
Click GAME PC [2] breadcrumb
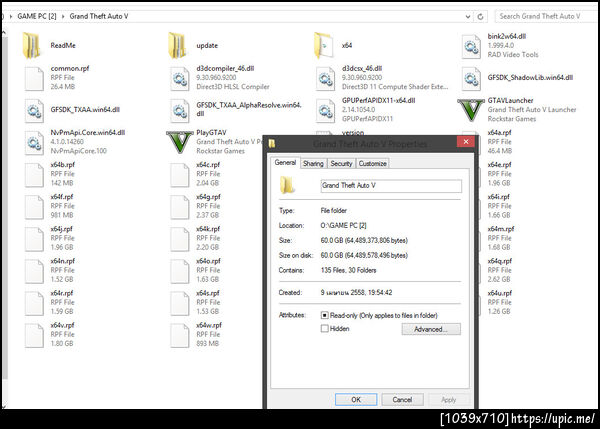37,16
